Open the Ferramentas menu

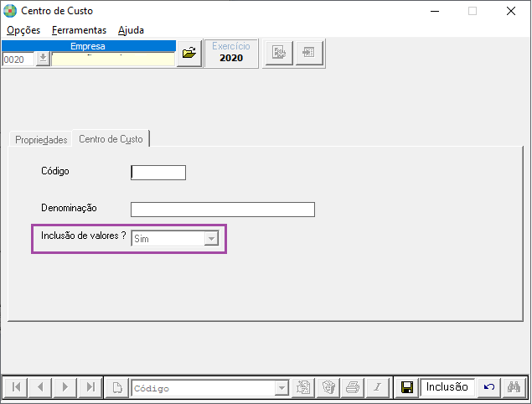coord(79,30)
